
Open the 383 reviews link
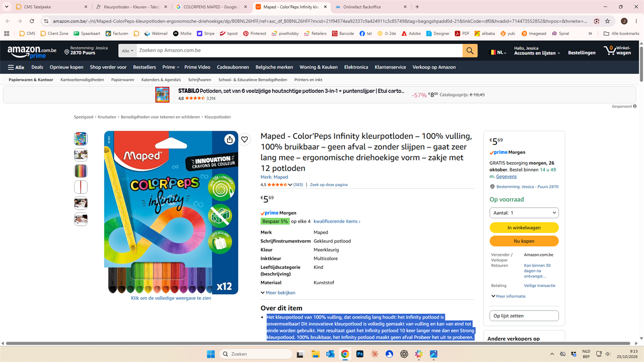coord(298,184)
